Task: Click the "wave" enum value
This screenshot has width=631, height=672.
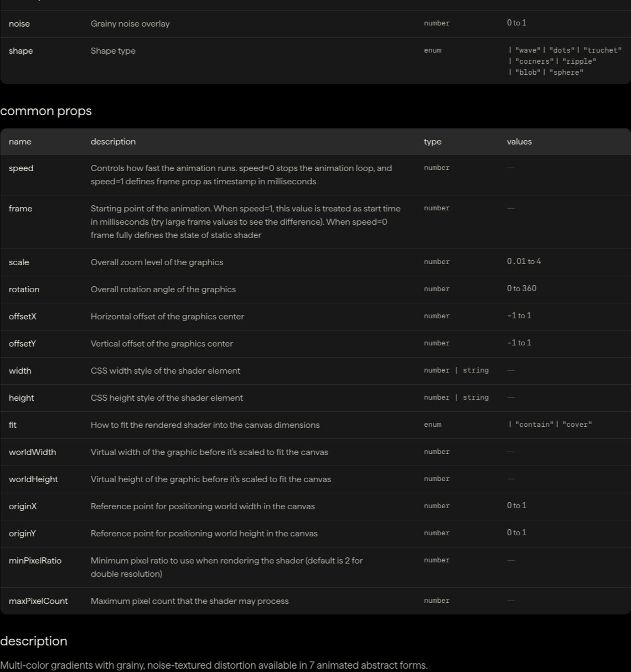Action: [527, 50]
